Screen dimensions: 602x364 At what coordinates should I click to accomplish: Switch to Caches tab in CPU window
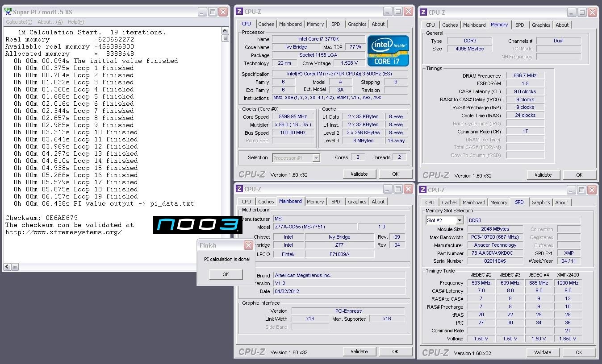(266, 24)
